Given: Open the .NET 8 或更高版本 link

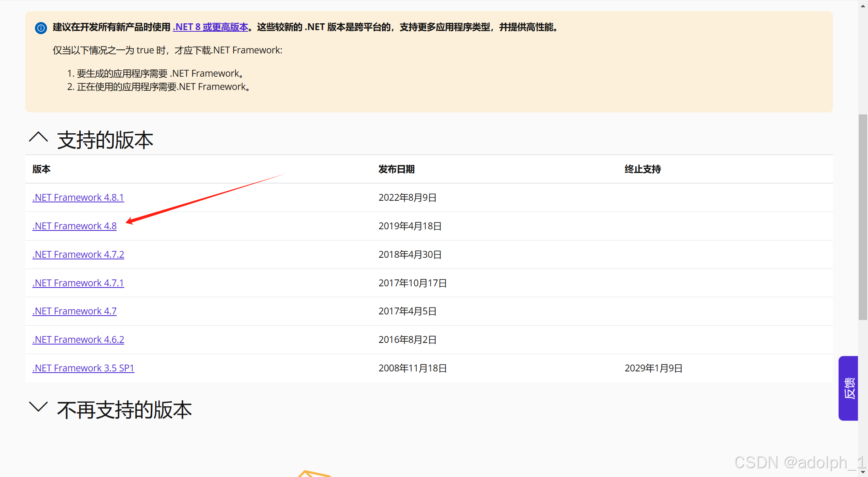Looking at the screenshot, I should coord(210,27).
